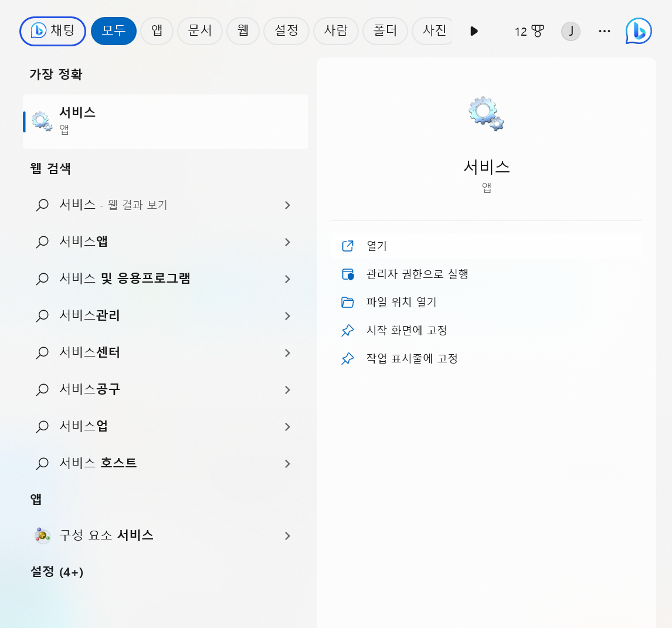Select the 서비스 best match result

tap(165, 122)
